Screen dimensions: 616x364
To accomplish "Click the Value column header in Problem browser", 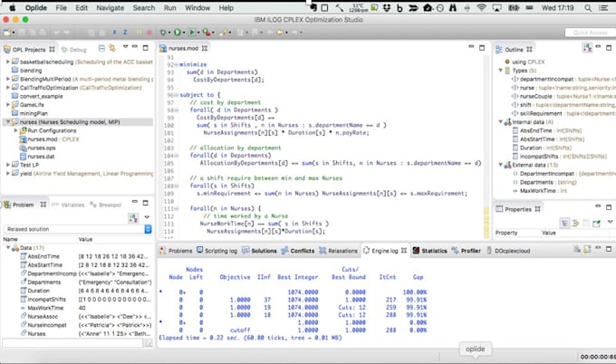I will (x=85, y=239).
